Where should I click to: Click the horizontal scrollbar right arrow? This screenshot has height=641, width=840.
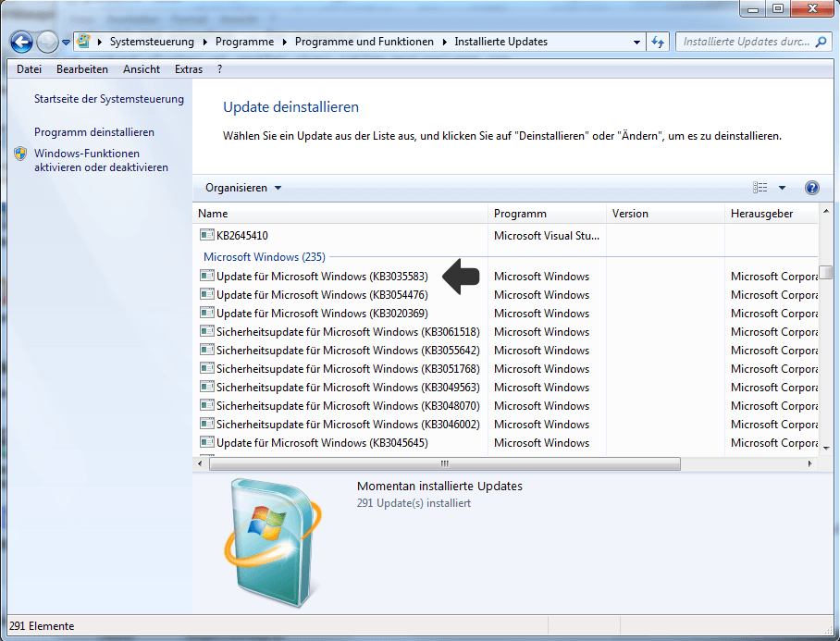pyautogui.click(x=810, y=463)
